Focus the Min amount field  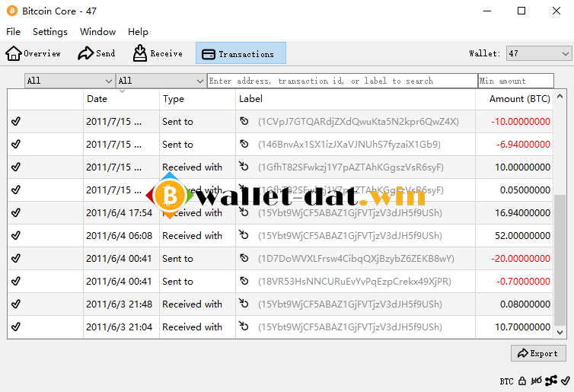pyautogui.click(x=516, y=81)
